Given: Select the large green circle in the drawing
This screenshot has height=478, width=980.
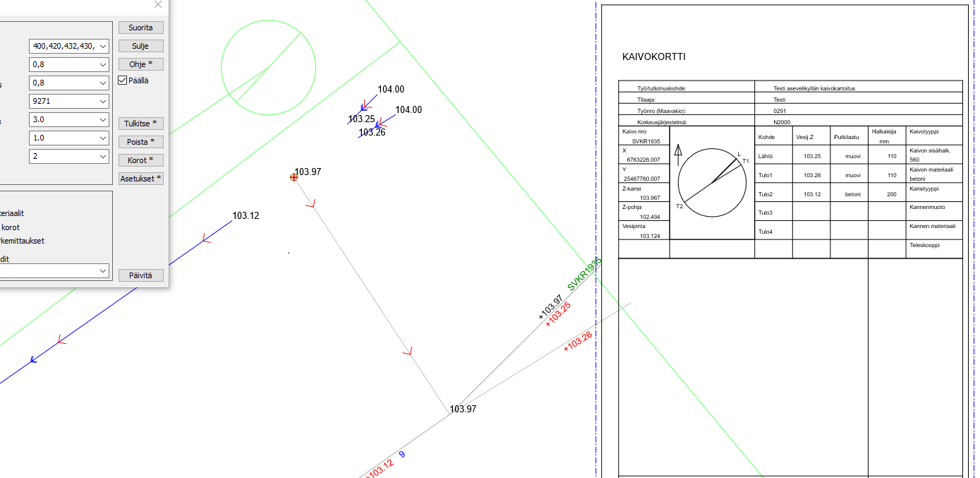Looking at the screenshot, I should (267, 68).
